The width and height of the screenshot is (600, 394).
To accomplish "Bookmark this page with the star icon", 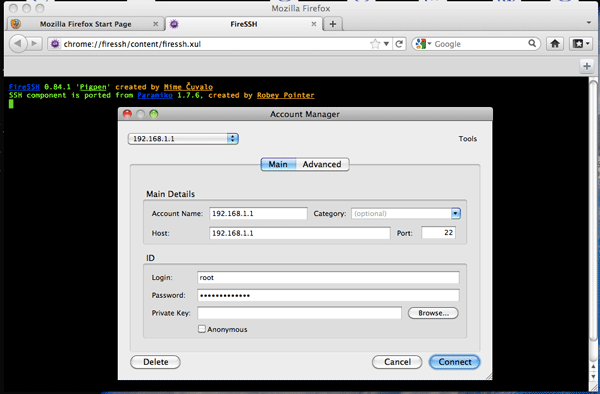I will 375,44.
